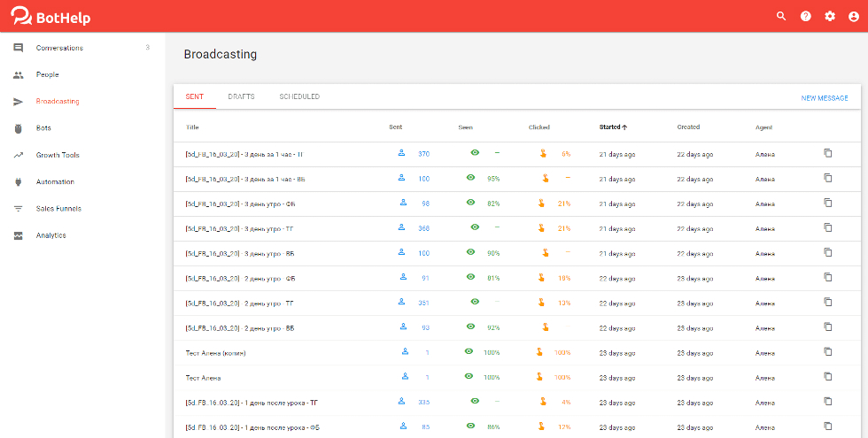Image resolution: width=868 pixels, height=438 pixels.
Task: Sort the table by Created column
Action: point(688,127)
